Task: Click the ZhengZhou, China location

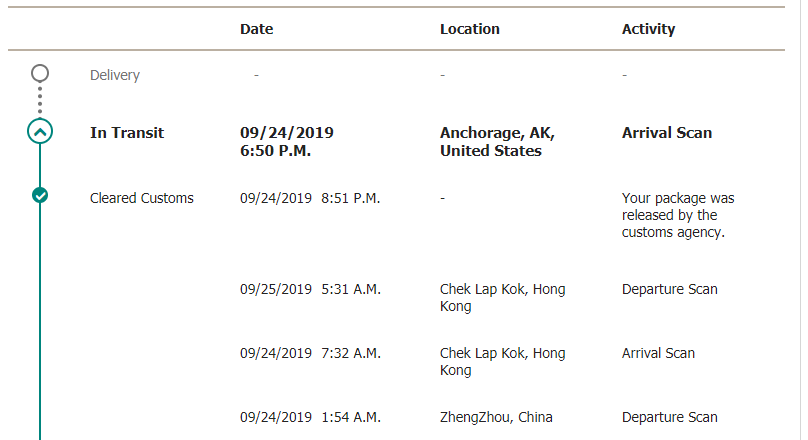Action: [496, 417]
